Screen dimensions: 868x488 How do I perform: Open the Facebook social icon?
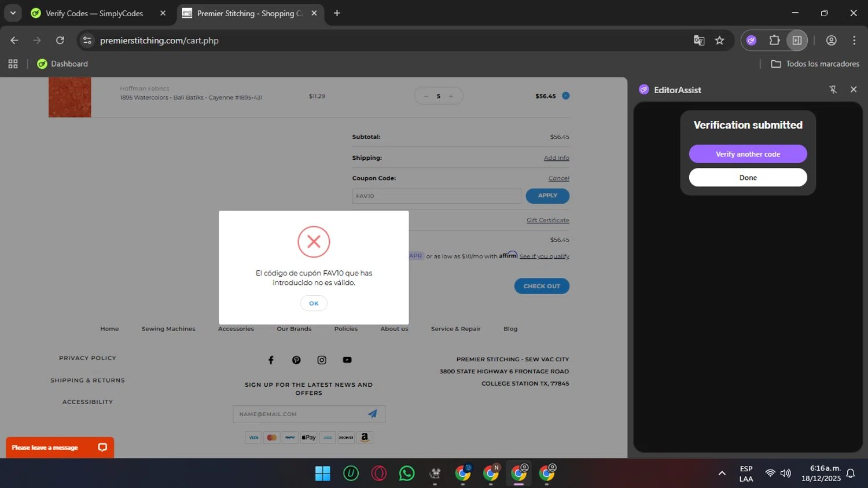271,360
